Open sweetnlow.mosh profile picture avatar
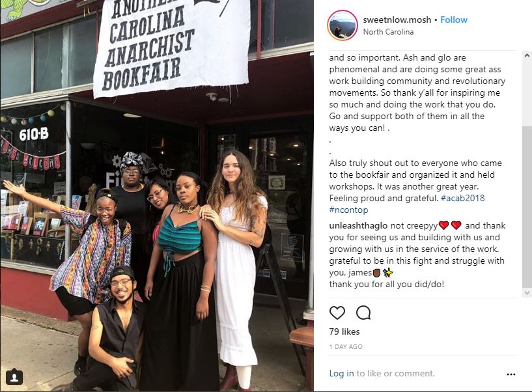 342,25
